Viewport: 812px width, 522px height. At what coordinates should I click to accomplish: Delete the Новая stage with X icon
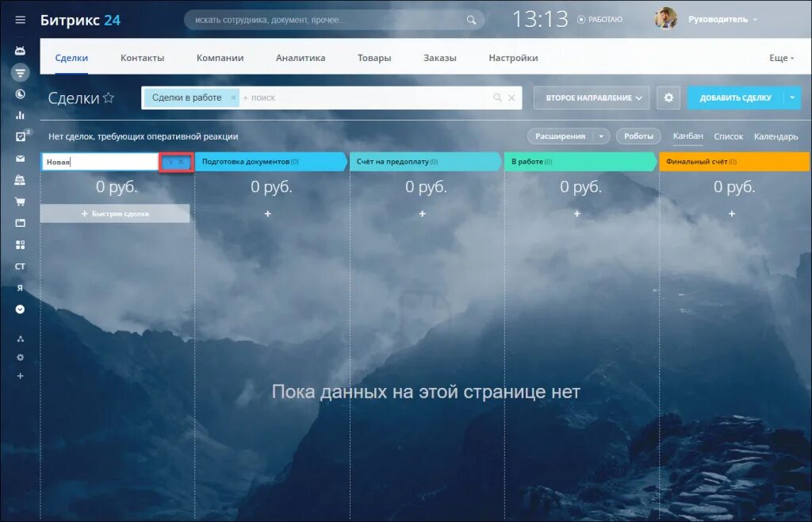181,162
